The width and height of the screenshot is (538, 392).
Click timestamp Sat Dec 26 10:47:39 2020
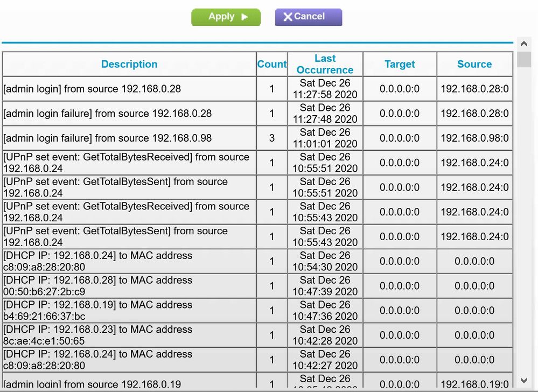click(x=325, y=286)
